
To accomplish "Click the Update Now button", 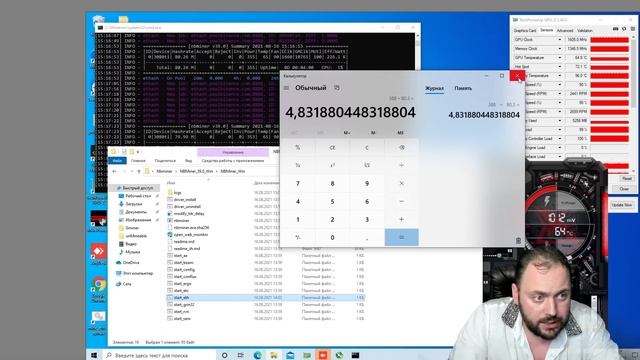I will click(x=622, y=205).
